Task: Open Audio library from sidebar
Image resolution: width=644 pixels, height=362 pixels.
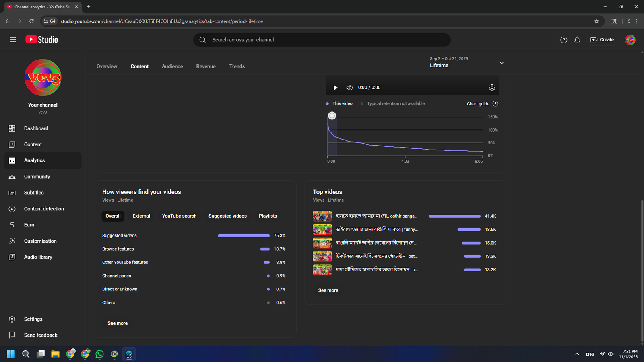Action: pos(38,257)
